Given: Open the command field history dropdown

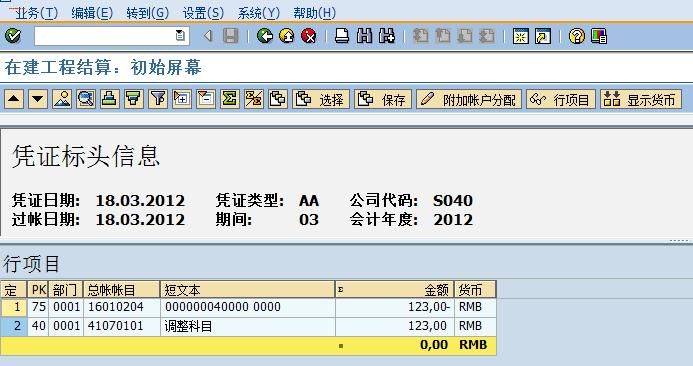Looking at the screenshot, I should [180, 35].
